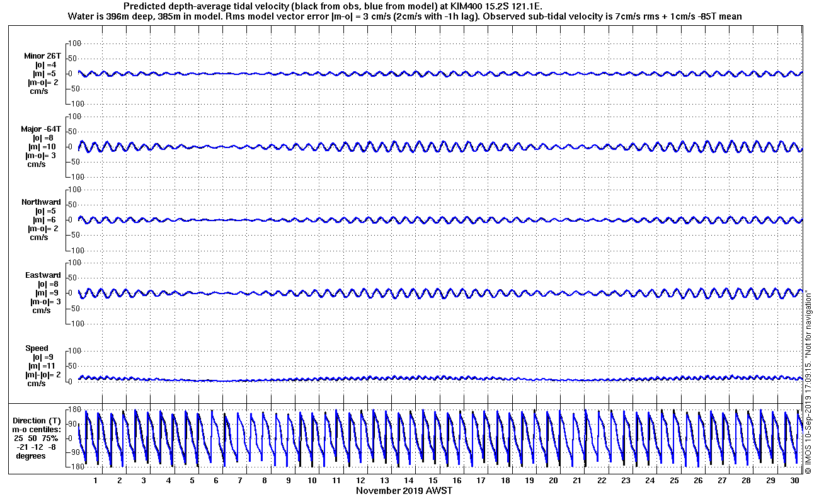
Task: Click day '1' on the x-axis
Action: [95, 481]
